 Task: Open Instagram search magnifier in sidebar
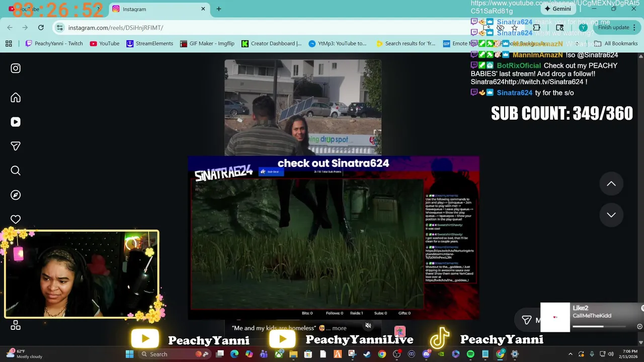[16, 170]
